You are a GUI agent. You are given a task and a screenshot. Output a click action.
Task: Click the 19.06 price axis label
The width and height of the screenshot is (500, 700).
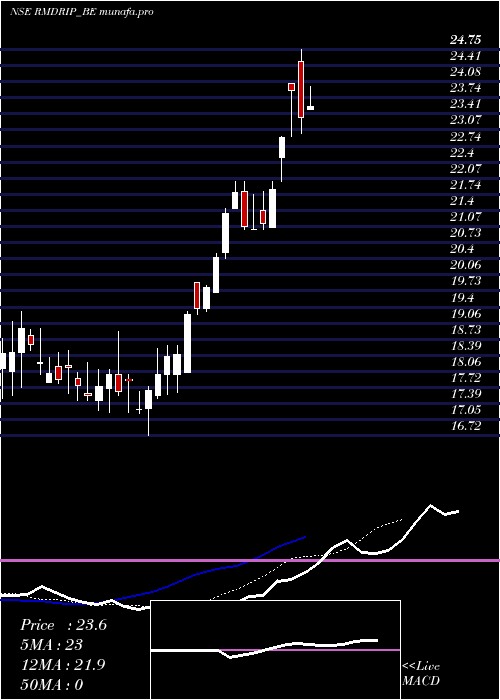(x=466, y=314)
